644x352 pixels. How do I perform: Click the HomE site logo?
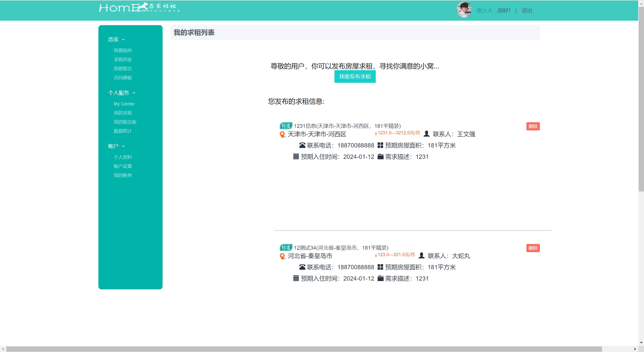pos(139,8)
